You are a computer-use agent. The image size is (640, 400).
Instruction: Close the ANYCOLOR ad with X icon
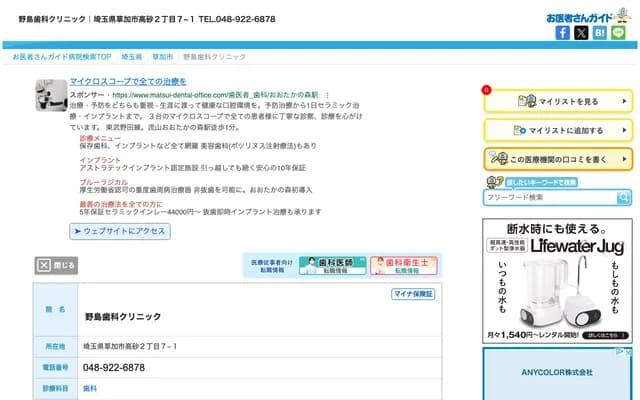click(628, 351)
